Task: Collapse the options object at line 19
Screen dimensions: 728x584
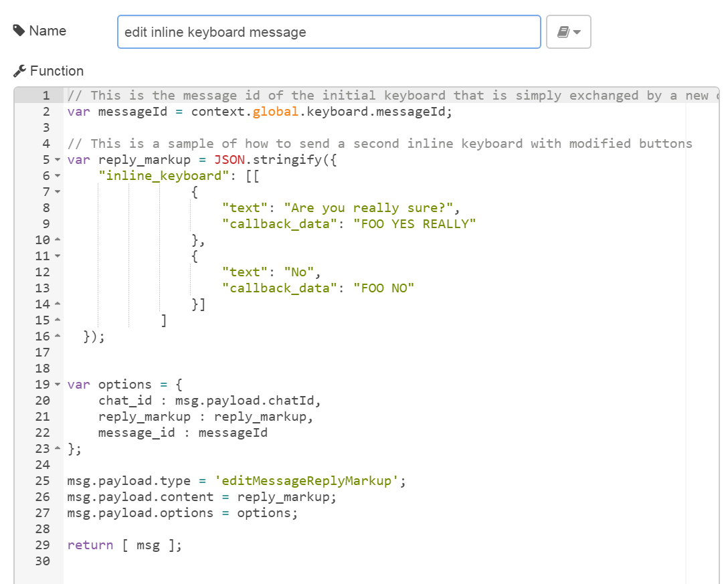Action: click(57, 385)
